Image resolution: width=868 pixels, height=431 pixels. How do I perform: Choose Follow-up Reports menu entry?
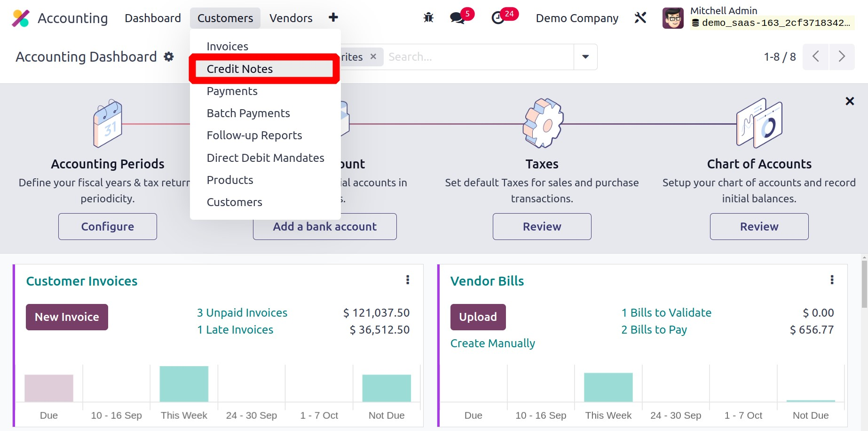254,136
